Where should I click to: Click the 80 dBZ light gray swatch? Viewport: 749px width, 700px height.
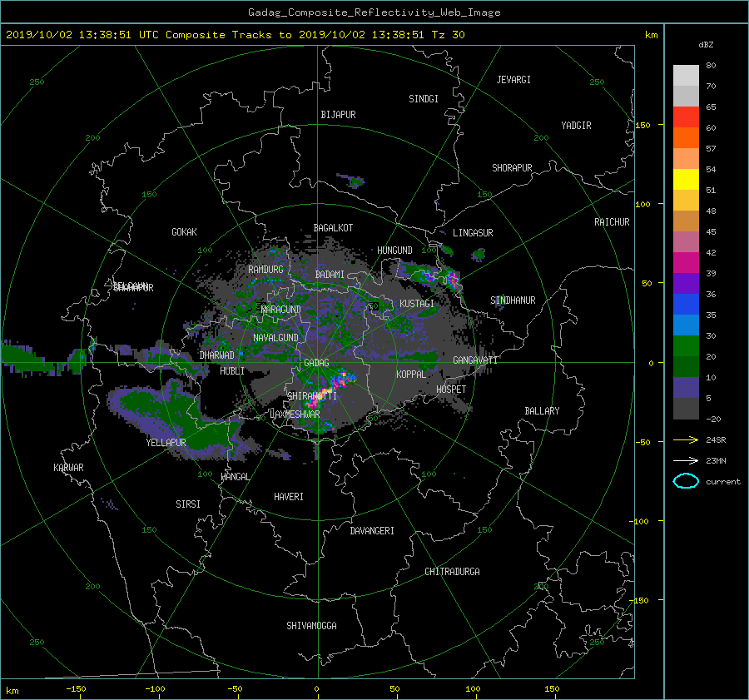coord(686,75)
